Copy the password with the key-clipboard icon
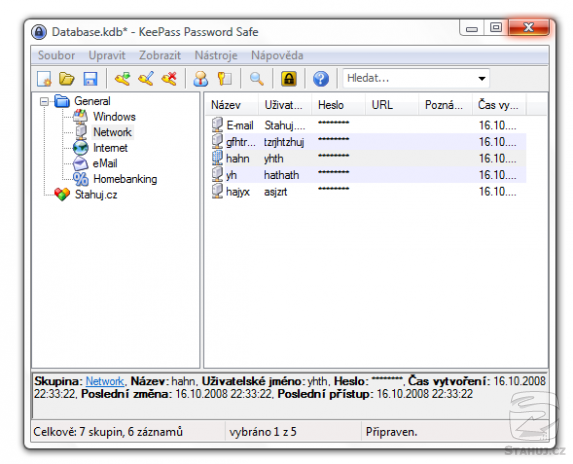This screenshot has width=573, height=464. pyautogui.click(x=224, y=79)
